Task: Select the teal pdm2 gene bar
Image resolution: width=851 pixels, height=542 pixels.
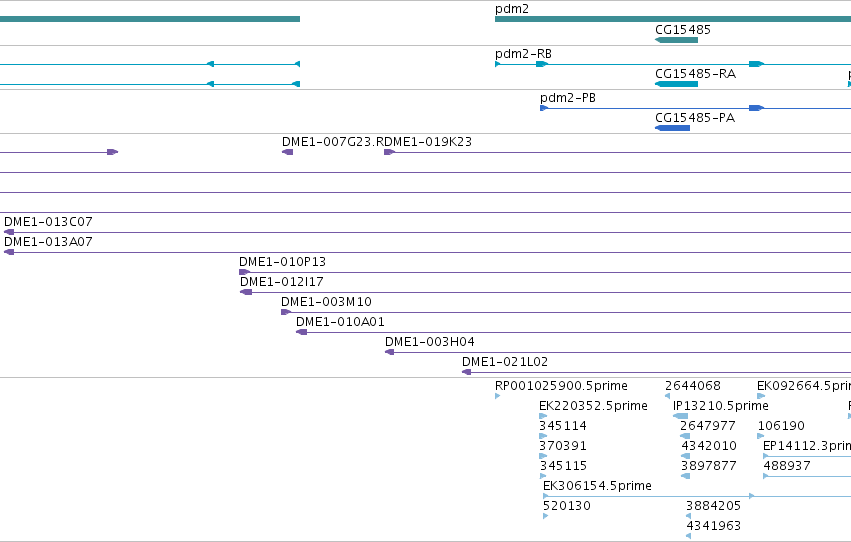Action: pos(673,19)
